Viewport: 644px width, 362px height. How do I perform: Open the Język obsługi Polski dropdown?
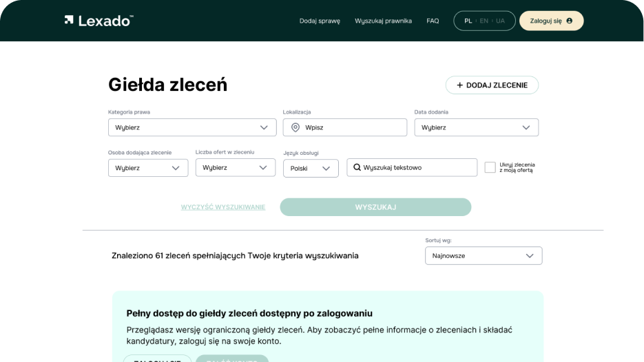[311, 169]
